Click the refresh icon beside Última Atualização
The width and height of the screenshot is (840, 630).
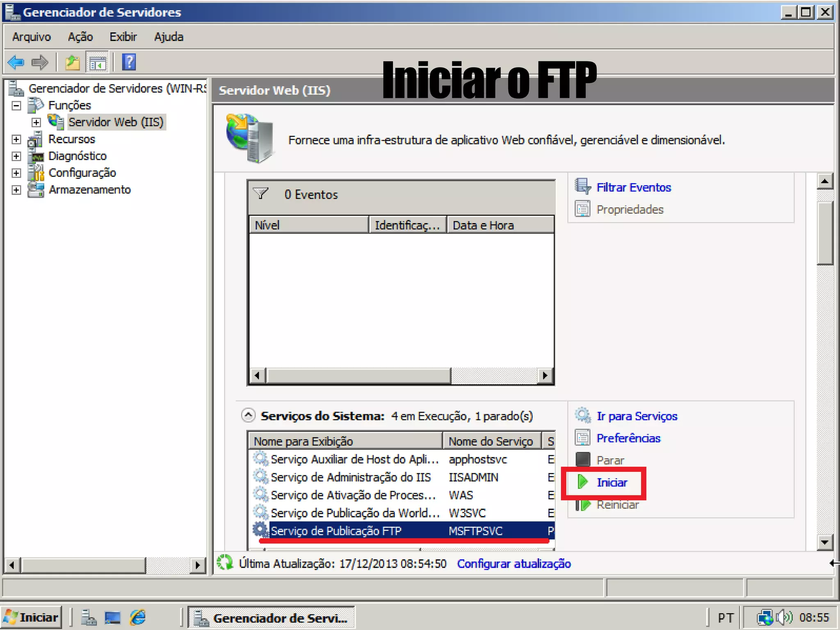tap(225, 563)
